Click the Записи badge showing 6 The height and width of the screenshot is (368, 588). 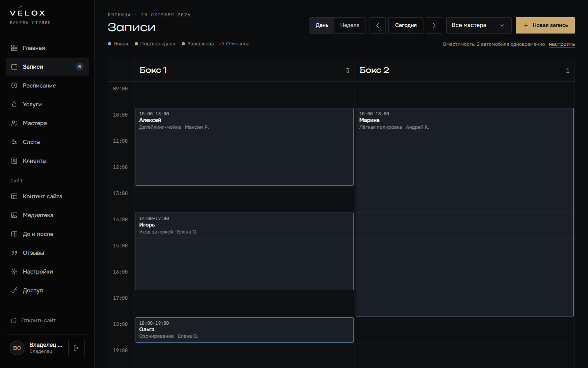[x=80, y=67]
